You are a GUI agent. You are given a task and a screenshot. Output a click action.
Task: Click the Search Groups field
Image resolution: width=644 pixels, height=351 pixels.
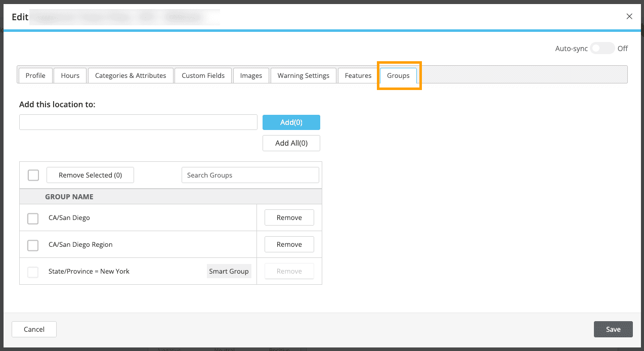(250, 174)
